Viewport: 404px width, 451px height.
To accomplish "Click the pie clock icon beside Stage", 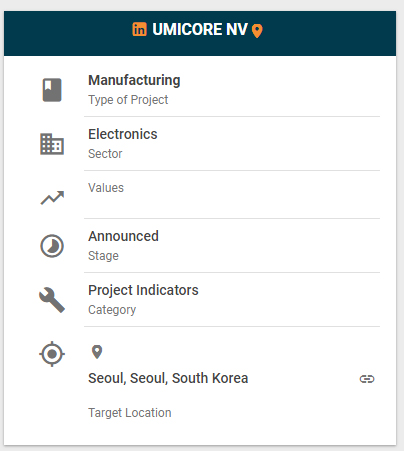I will [x=52, y=246].
